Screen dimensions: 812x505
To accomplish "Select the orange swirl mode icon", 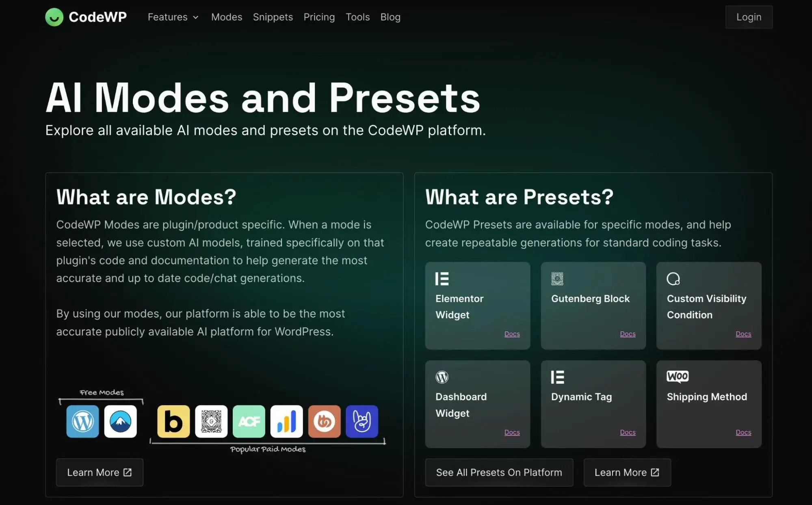I will pos(324,421).
